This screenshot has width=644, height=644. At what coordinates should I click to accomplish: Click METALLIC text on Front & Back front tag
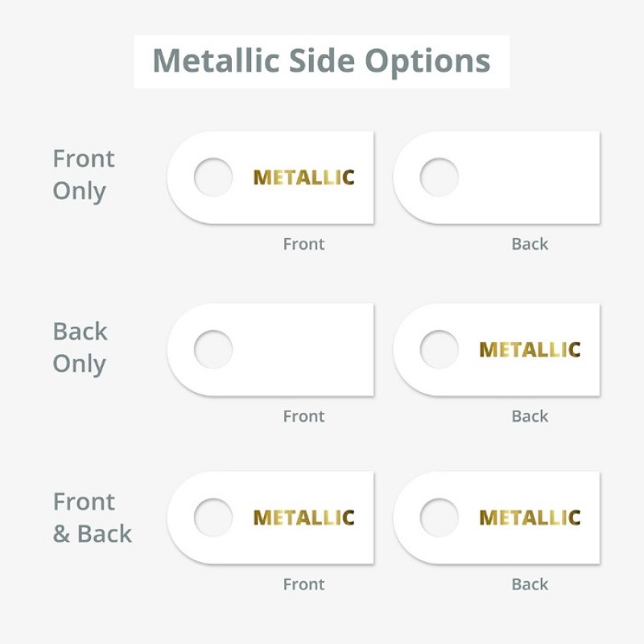pyautogui.click(x=303, y=518)
